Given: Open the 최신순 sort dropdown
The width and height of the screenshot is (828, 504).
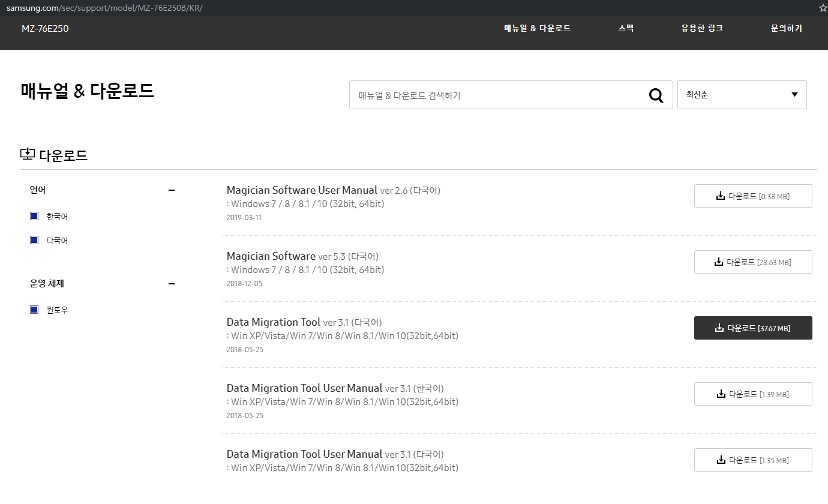Looking at the screenshot, I should tap(742, 95).
